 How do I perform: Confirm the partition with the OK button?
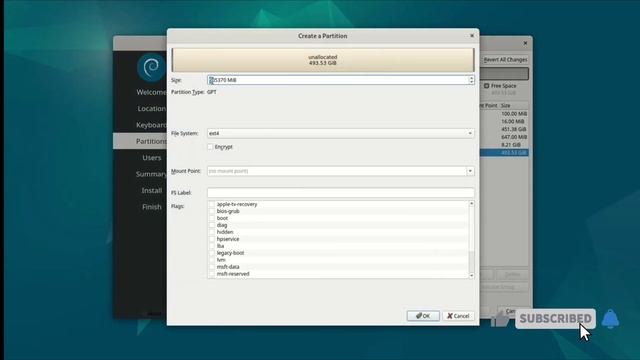click(x=423, y=316)
